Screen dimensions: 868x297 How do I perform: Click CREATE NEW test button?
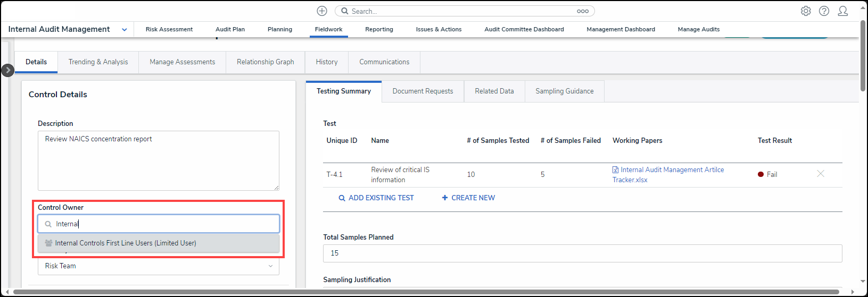[x=468, y=198]
